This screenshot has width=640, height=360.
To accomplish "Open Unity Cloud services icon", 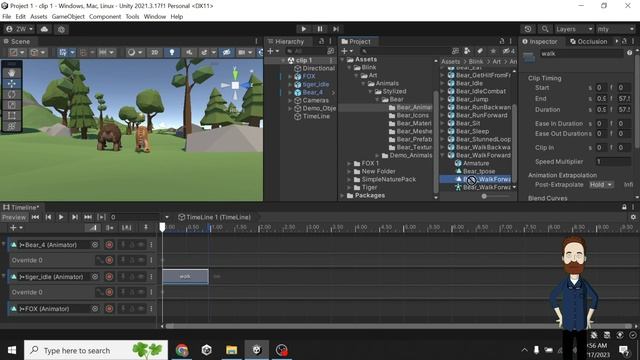I will pyautogui.click(x=44, y=29).
